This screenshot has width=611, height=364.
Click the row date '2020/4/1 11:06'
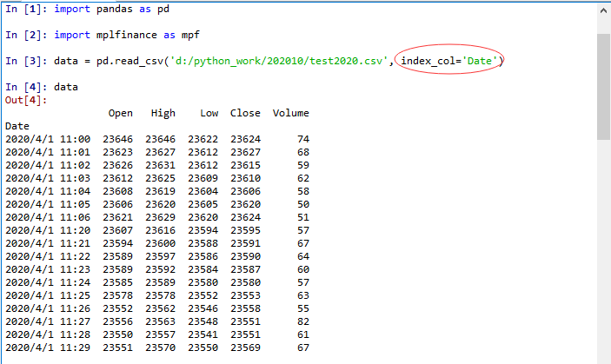[x=48, y=218]
